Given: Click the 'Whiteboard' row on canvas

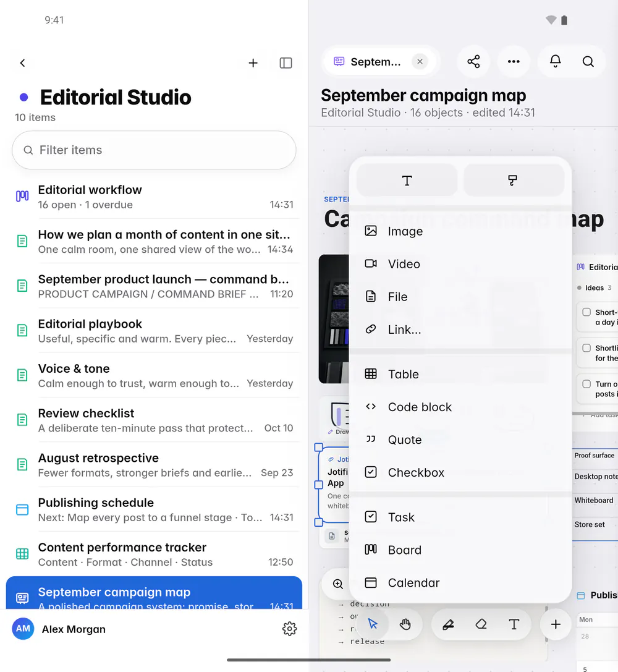Looking at the screenshot, I should [x=595, y=501].
